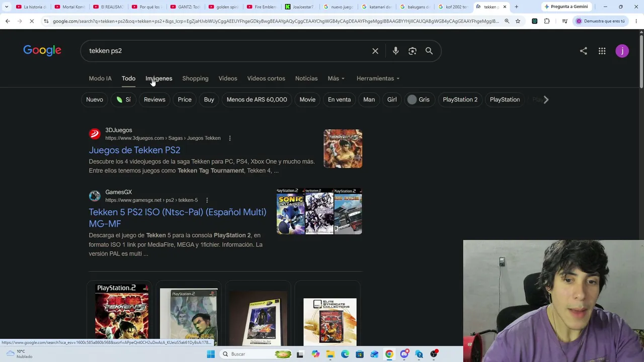Viewport: 644px width, 362px height.
Task: Open the PlayStation 2 Tekken 5 product image
Action: [122, 312]
